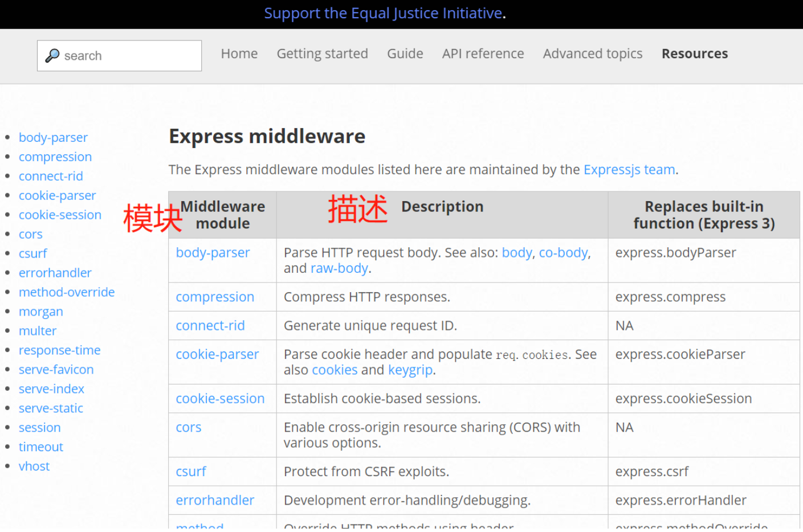The height and width of the screenshot is (532, 803).
Task: Open the cors module link in the table
Action: [x=189, y=427]
